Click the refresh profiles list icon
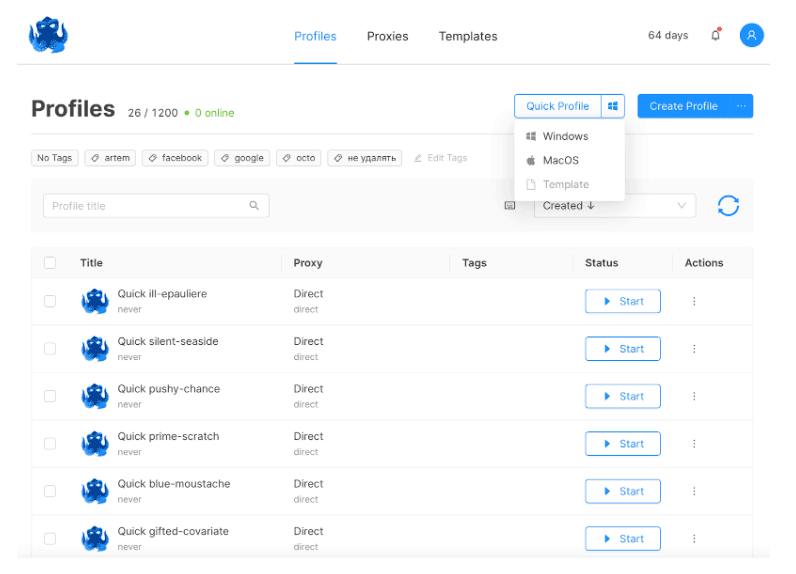The image size is (796, 574). pos(728,206)
